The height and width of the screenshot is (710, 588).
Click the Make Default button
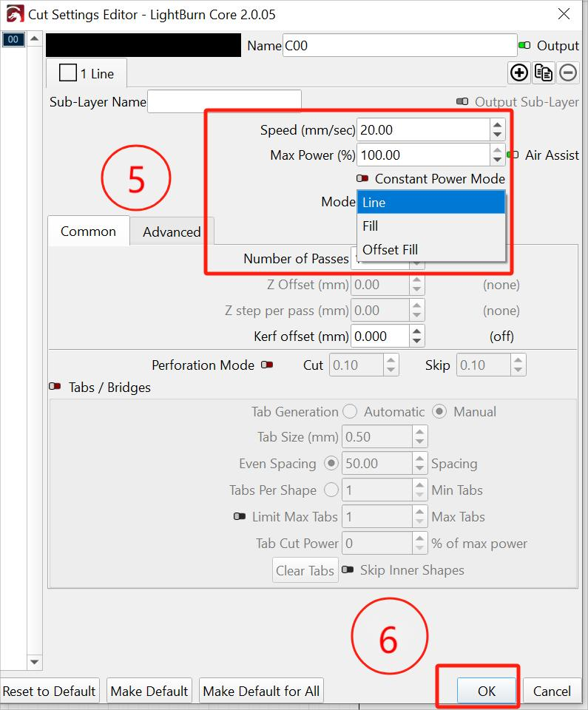(149, 691)
